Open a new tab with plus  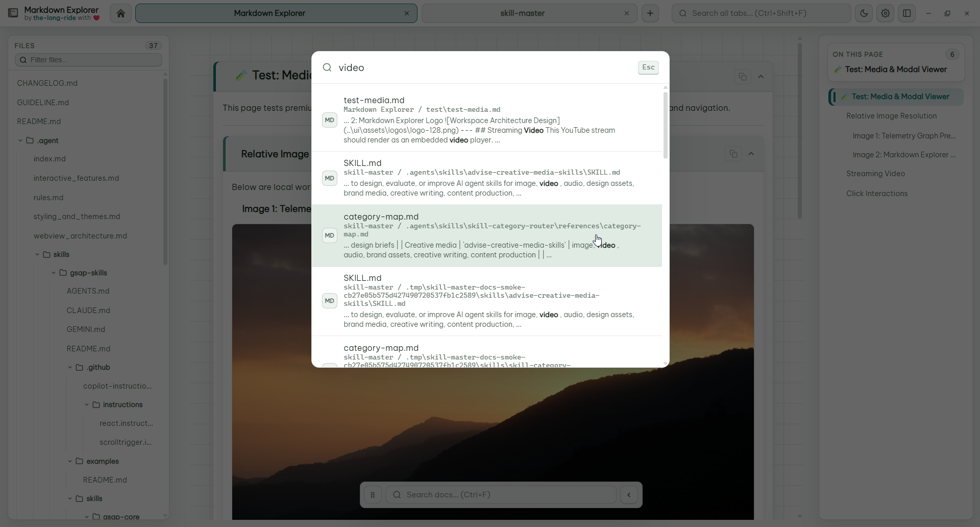point(650,13)
